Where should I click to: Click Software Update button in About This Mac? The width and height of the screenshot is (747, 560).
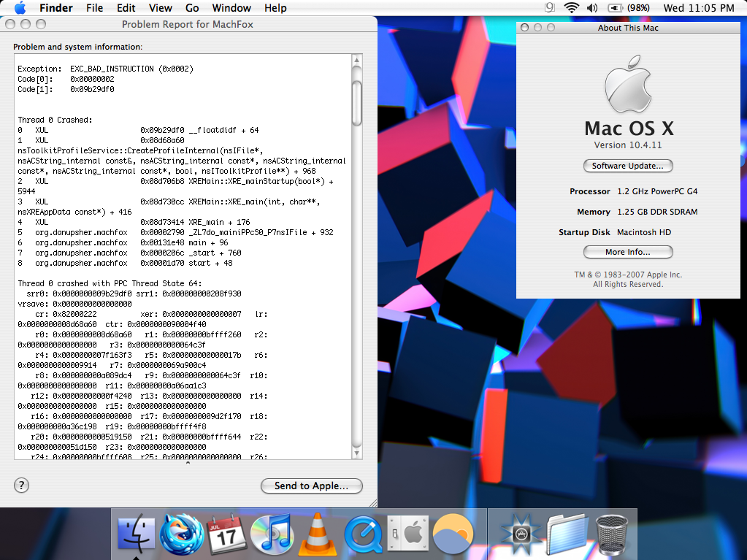click(x=628, y=166)
